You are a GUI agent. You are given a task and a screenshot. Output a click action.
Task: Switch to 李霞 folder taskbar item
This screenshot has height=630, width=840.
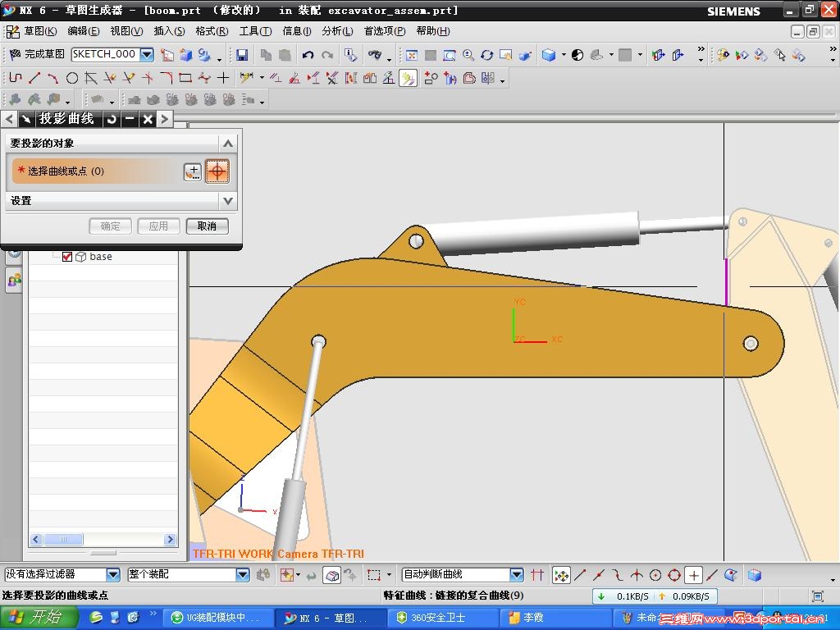click(554, 618)
